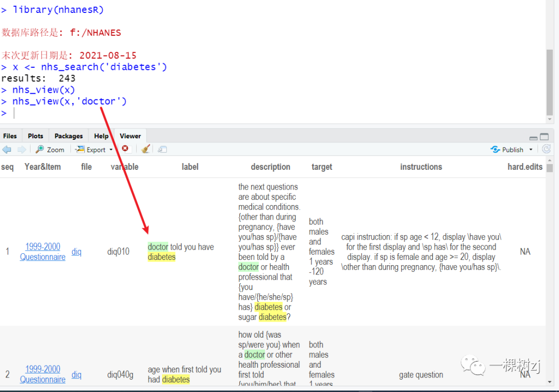
Task: Open the diq file link in row 1
Action: click(77, 252)
